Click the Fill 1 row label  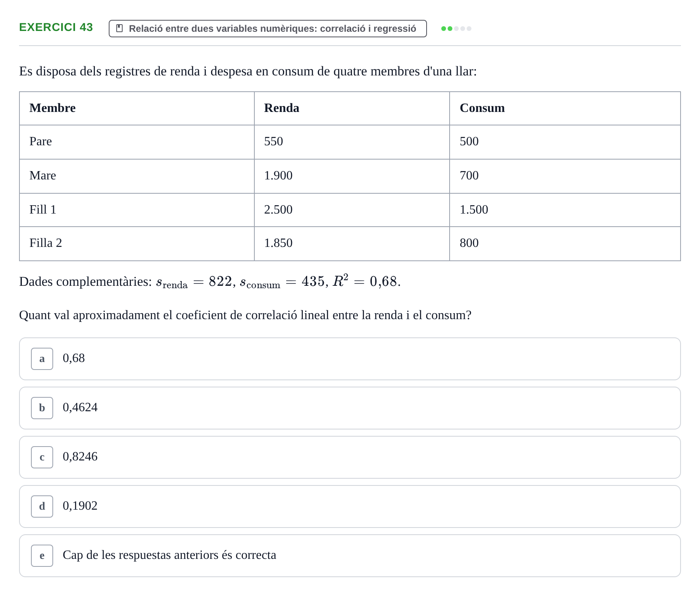coord(43,210)
